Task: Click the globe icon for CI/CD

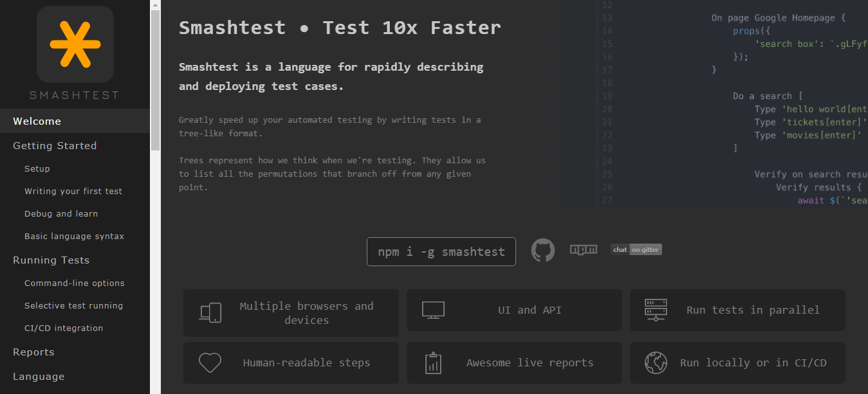Action: coord(656,363)
